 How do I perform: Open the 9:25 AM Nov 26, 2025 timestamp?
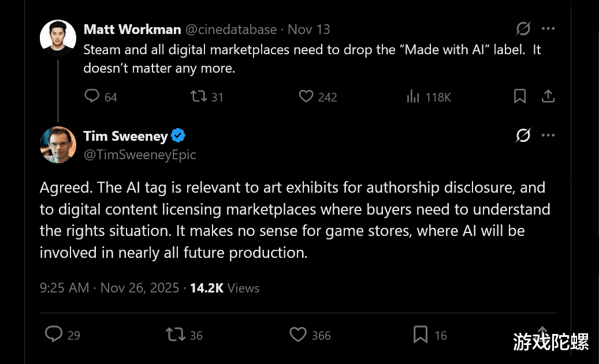[x=109, y=288]
